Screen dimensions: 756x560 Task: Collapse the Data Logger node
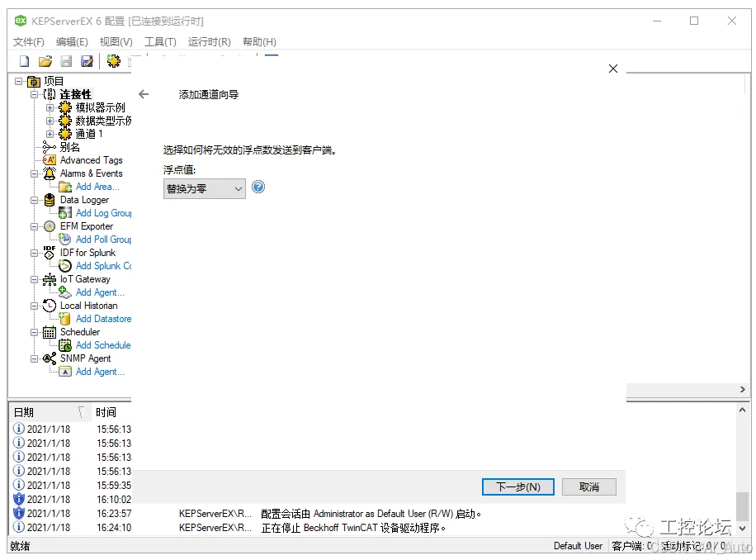coord(34,200)
